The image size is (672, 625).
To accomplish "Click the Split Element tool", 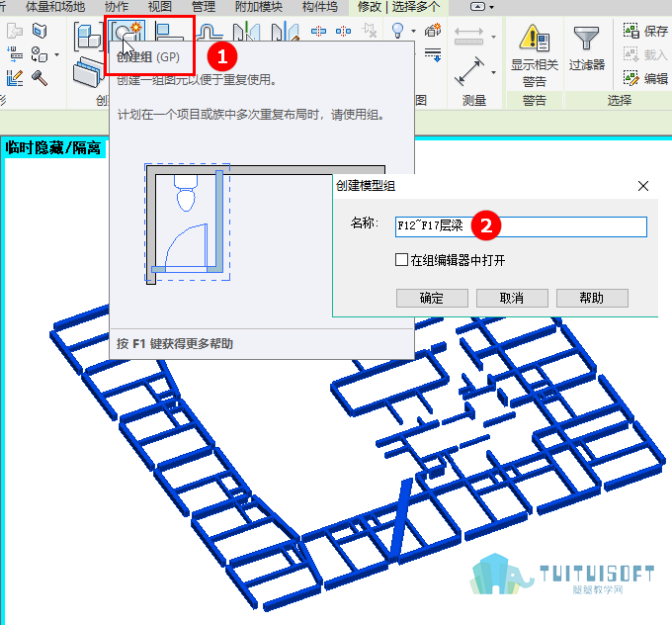I will (x=318, y=31).
